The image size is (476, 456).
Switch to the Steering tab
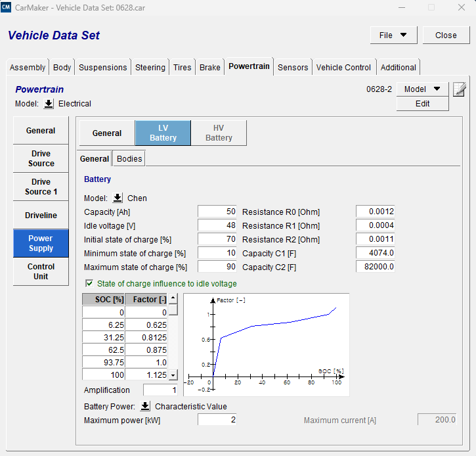click(150, 67)
